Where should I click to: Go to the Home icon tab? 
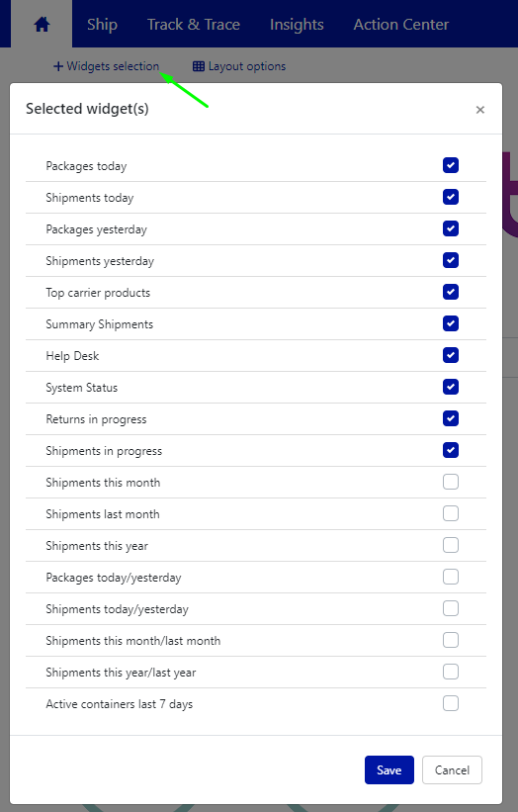click(x=42, y=25)
